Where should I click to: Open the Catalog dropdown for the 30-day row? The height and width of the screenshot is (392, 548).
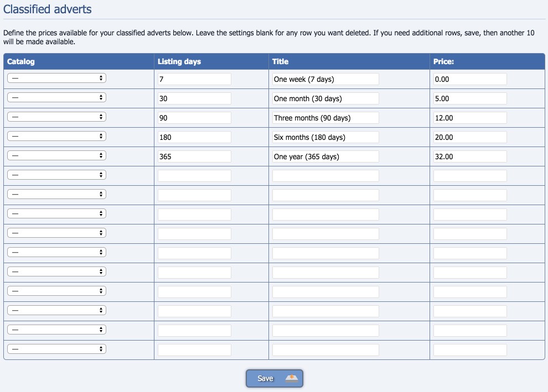click(56, 97)
